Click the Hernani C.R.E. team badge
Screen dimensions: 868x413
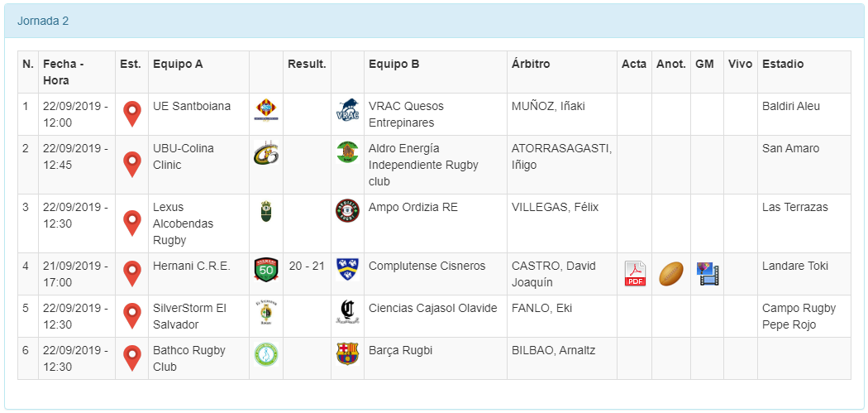(266, 270)
